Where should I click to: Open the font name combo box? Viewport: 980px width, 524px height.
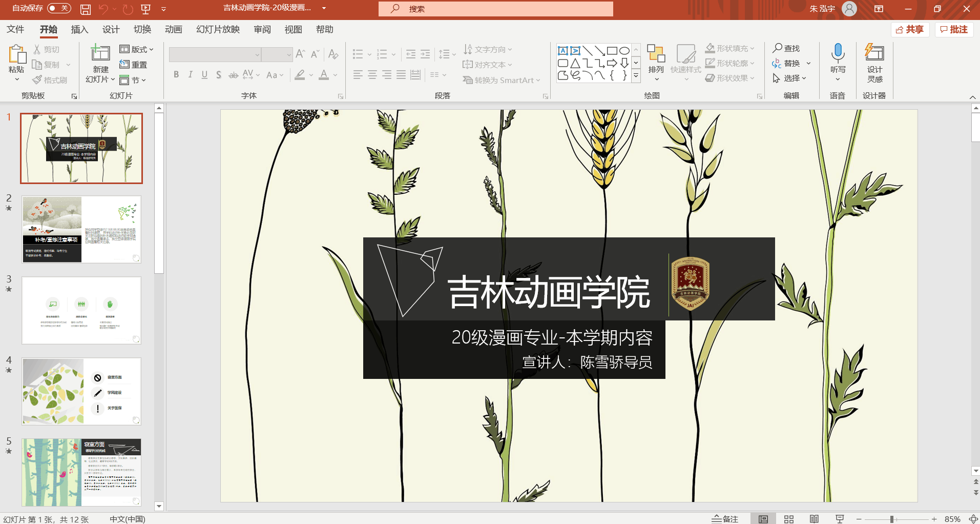[215, 54]
